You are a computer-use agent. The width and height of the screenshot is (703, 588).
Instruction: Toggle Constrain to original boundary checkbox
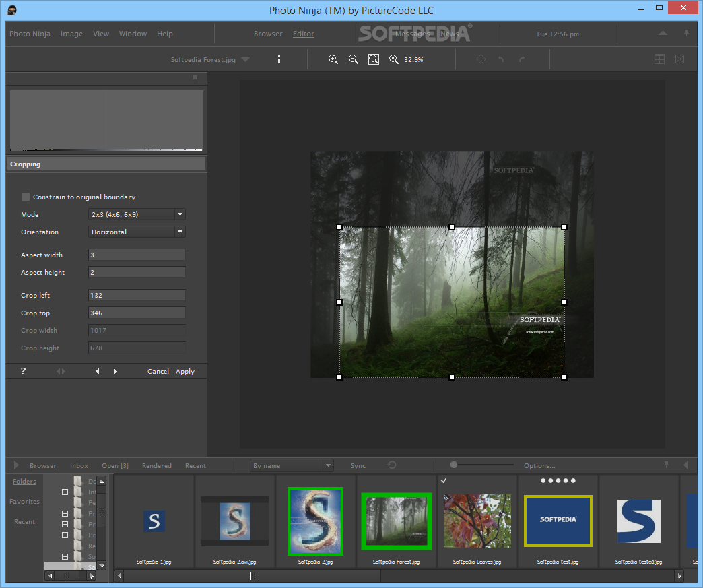pyautogui.click(x=26, y=197)
